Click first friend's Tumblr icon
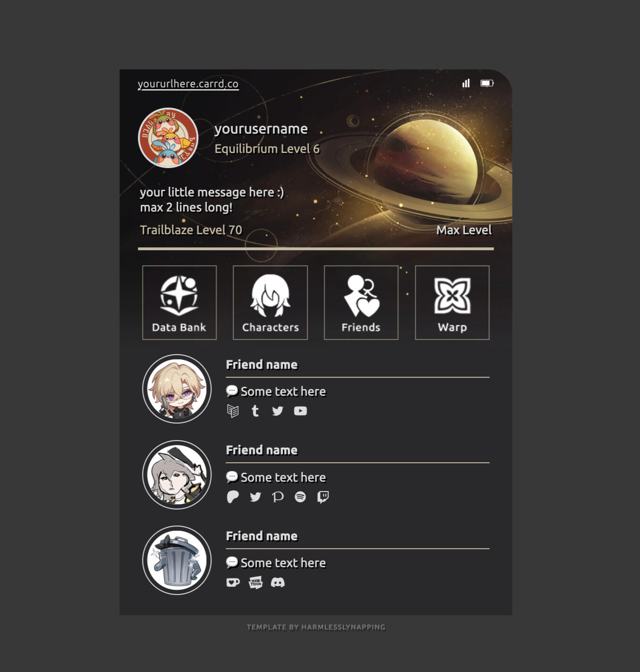Screen dimensions: 640x672 [x=255, y=411]
